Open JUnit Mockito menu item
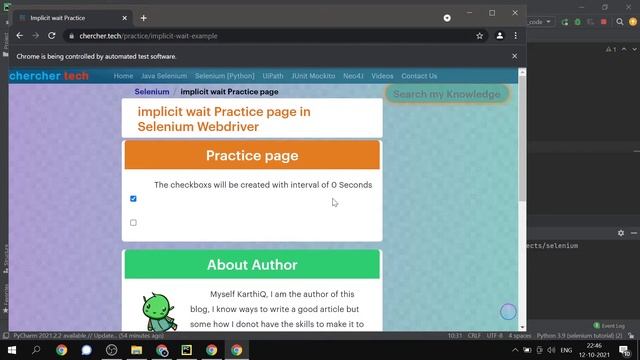Viewport: 640px width, 360px height. 313,76
